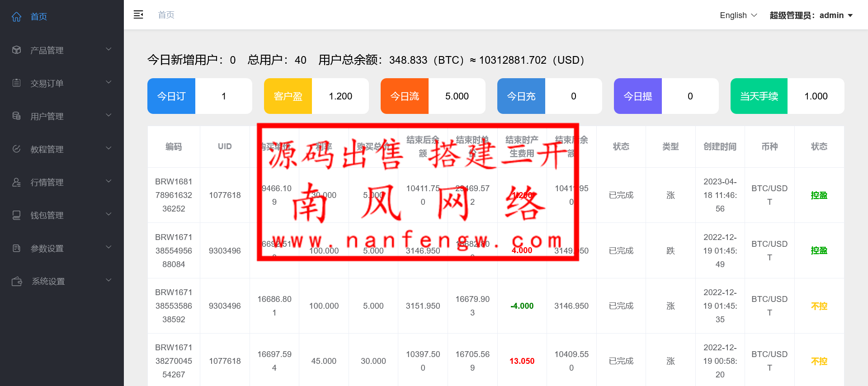Open the admin account dropdown
Screen dimensions: 868x386
811,15
